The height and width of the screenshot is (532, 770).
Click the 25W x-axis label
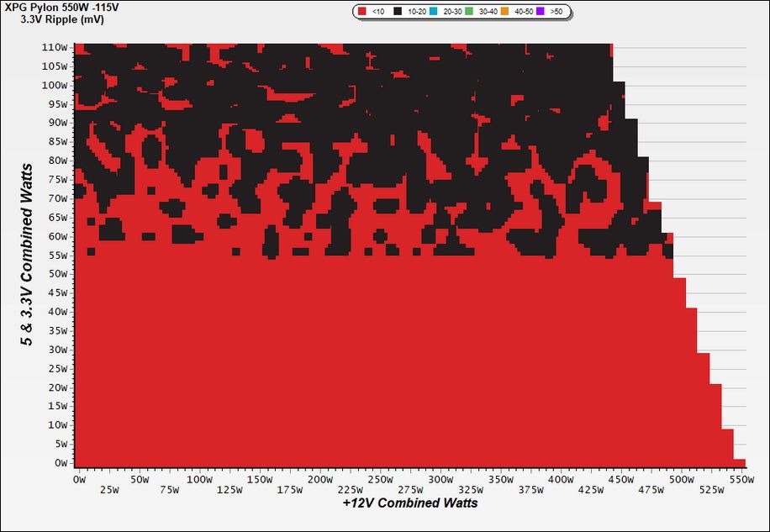coord(109,489)
